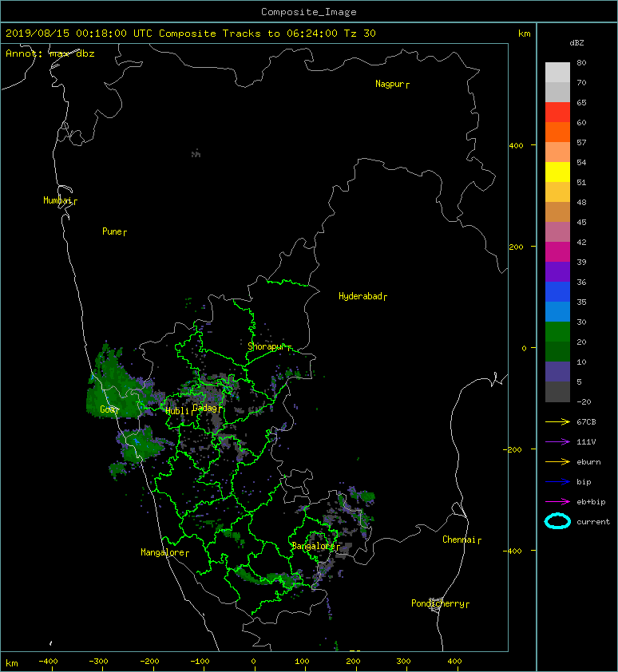The image size is (618, 672).
Task: Click the Shorapur city label
Action: pyautogui.click(x=267, y=346)
